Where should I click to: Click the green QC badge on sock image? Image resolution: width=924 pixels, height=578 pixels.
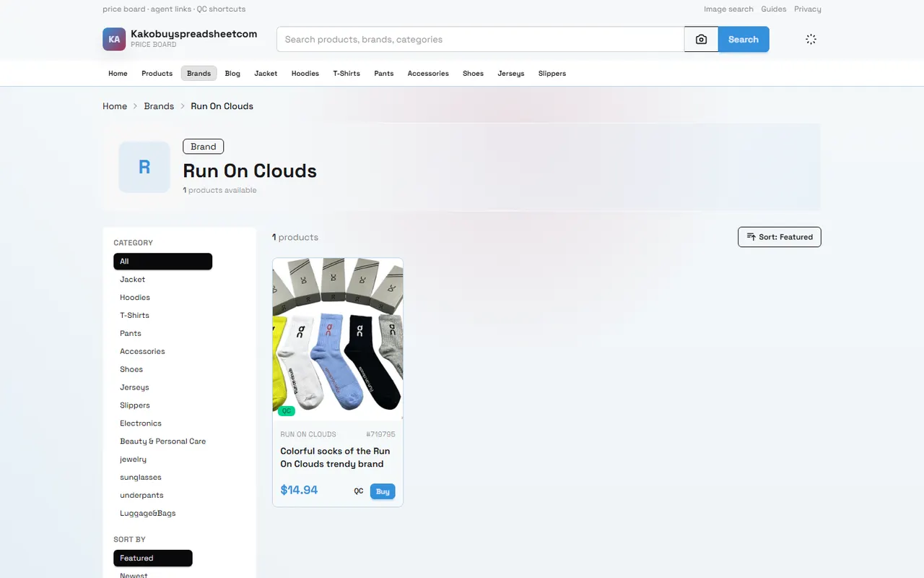(287, 410)
